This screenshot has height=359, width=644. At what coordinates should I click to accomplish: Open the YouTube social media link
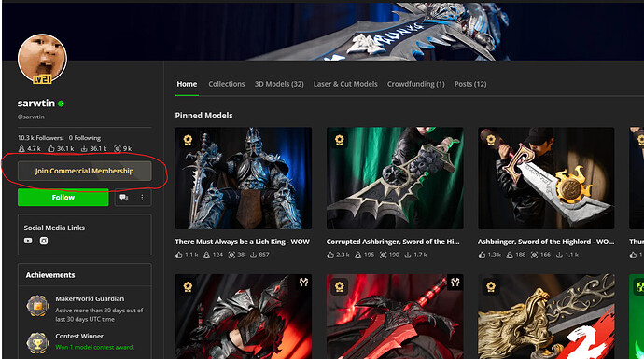click(x=28, y=241)
